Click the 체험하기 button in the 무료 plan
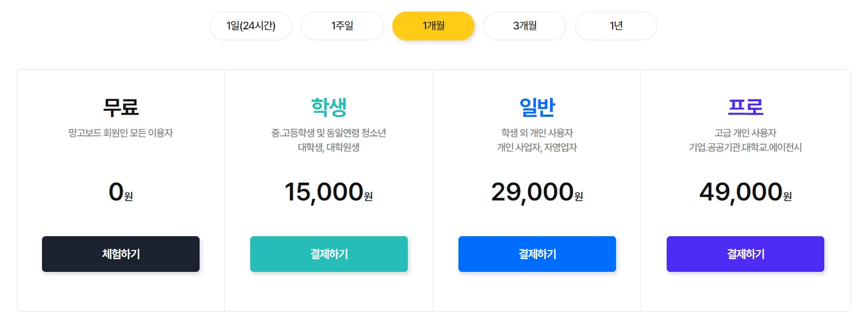The height and width of the screenshot is (322, 868). click(x=121, y=254)
